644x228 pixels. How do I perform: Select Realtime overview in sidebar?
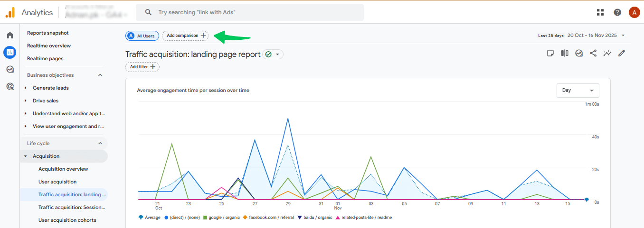click(49, 46)
